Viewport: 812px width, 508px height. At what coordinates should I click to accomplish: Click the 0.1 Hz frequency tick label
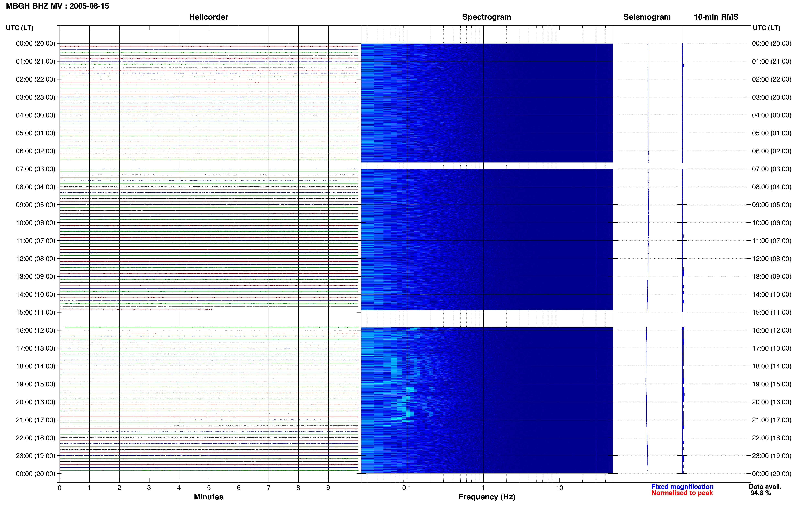coord(407,487)
